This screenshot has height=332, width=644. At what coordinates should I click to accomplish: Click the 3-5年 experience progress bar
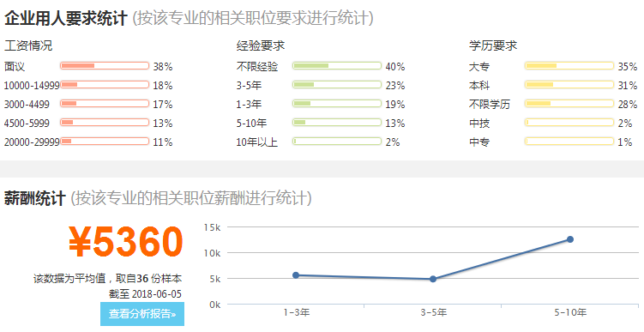click(x=337, y=85)
